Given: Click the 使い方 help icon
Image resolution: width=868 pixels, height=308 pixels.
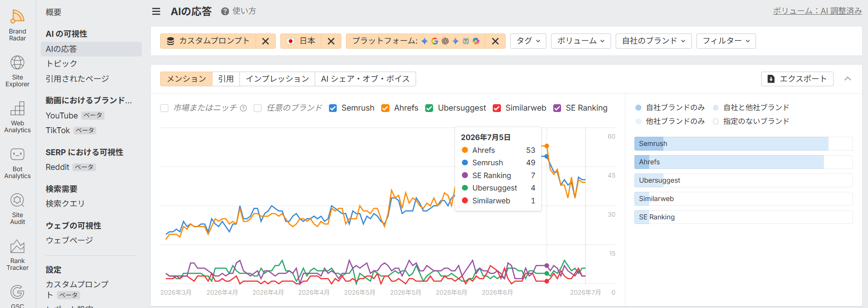Looking at the screenshot, I should pos(225,11).
